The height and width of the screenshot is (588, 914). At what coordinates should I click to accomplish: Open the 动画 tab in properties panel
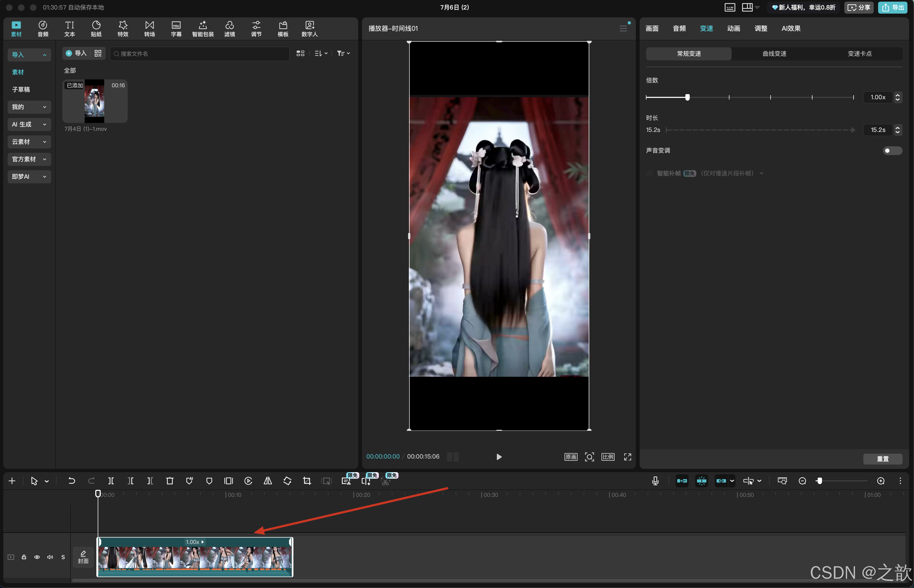tap(733, 29)
